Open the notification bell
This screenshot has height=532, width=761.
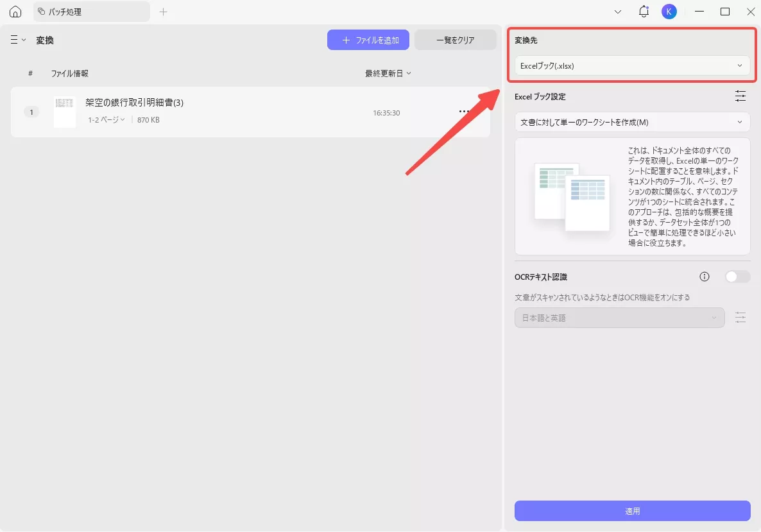pyautogui.click(x=643, y=11)
